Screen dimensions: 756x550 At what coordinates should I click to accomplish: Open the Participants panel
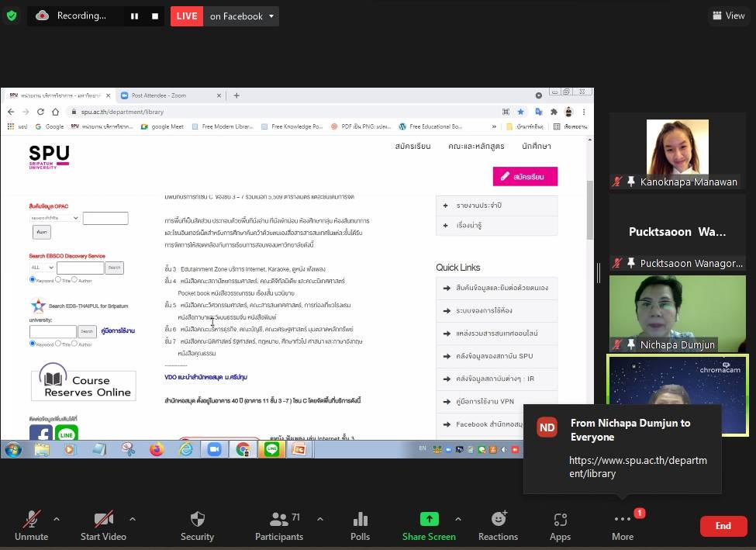279,526
